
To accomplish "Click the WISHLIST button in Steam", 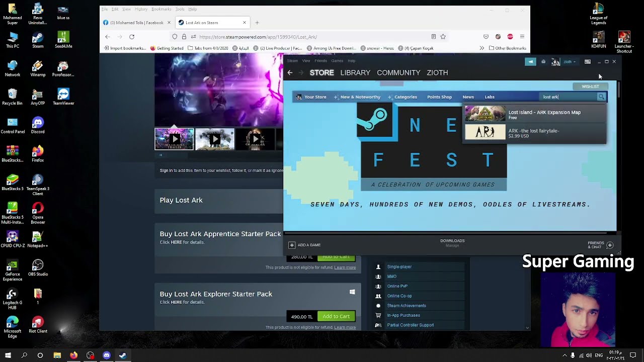I will (591, 86).
